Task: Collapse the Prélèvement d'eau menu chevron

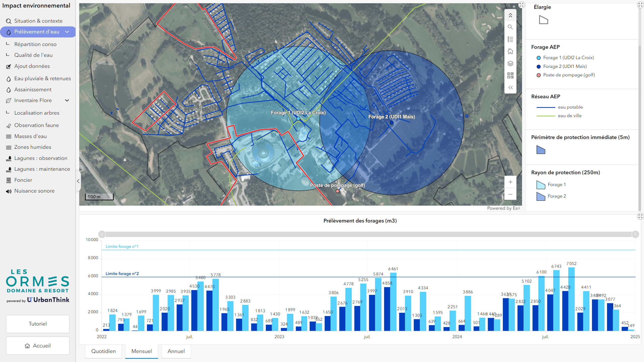Action: tap(67, 32)
